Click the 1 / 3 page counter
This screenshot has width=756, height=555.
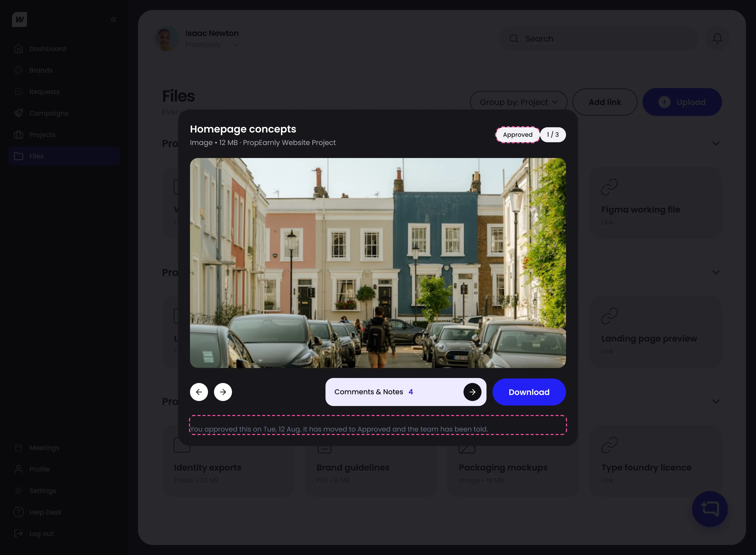(553, 135)
